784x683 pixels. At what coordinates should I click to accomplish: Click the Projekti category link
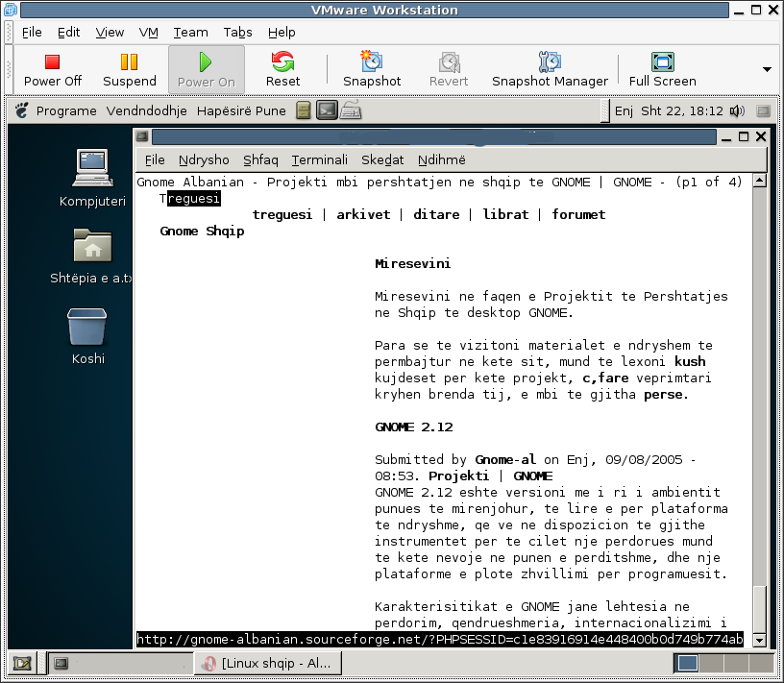coord(458,476)
